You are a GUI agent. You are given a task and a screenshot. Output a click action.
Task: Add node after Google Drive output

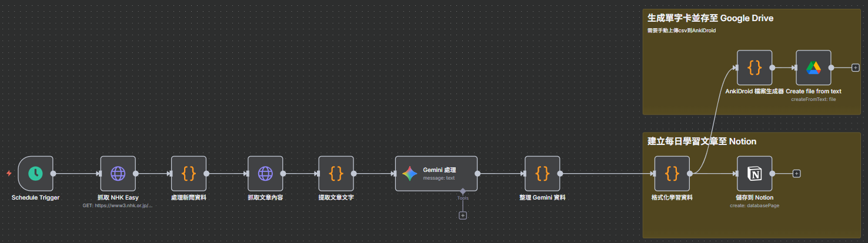point(855,67)
